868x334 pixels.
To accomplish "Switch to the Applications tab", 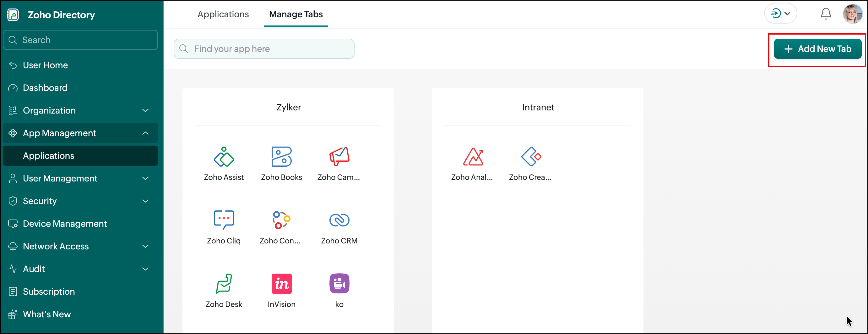I will coord(223,14).
